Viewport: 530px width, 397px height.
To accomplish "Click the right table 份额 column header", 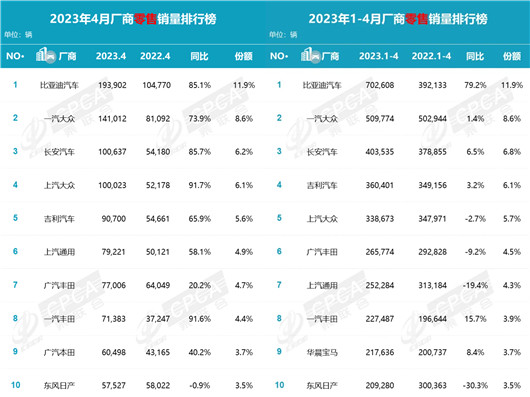I will tap(512, 56).
